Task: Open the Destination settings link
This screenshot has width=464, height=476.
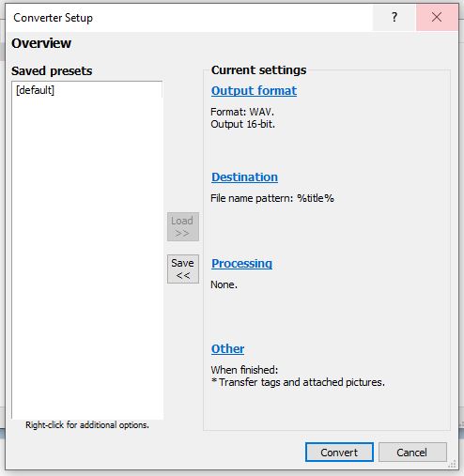Action: [244, 177]
